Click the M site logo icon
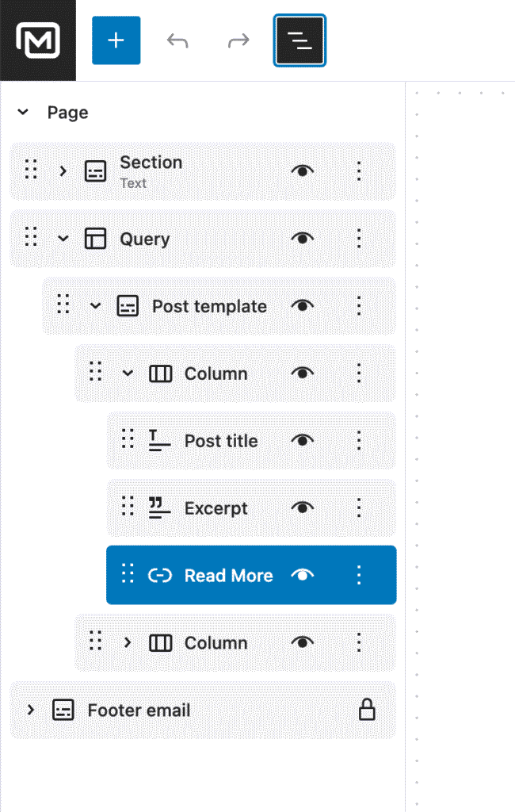This screenshot has height=812, width=515. (38, 40)
